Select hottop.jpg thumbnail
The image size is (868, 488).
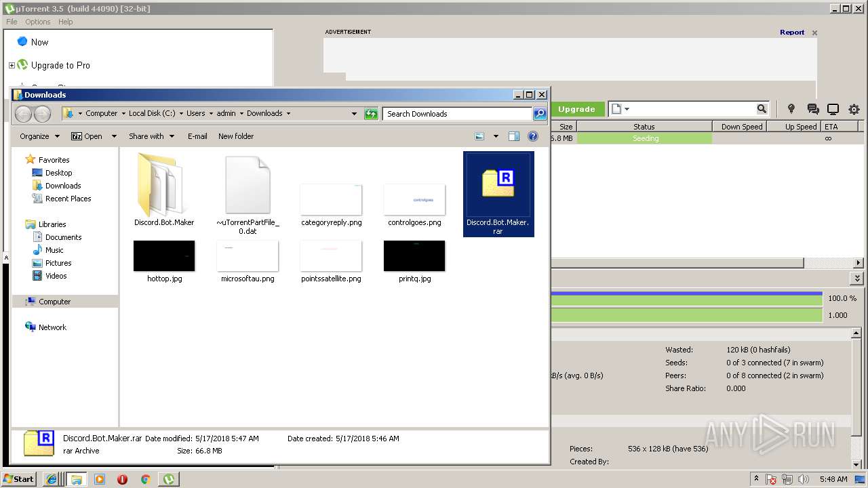click(x=164, y=261)
